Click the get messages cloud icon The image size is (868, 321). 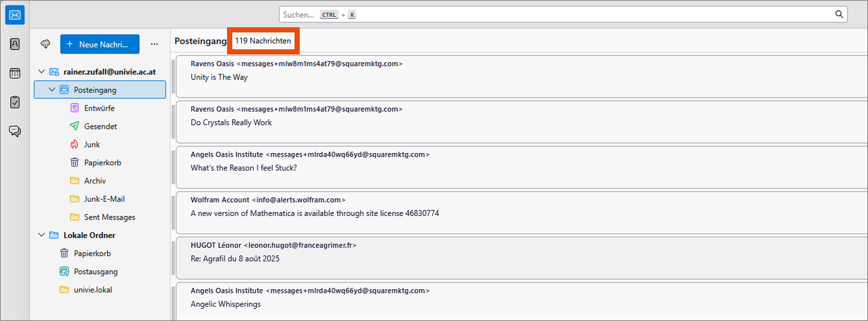pos(45,44)
